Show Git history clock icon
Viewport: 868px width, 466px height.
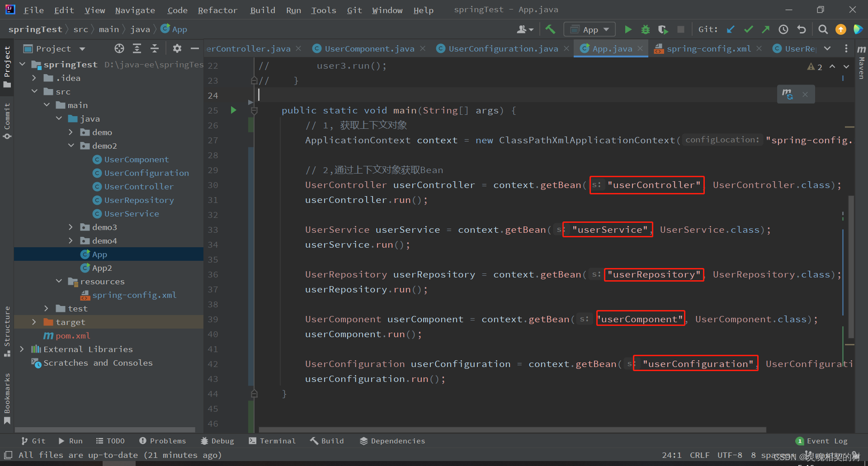pyautogui.click(x=783, y=29)
